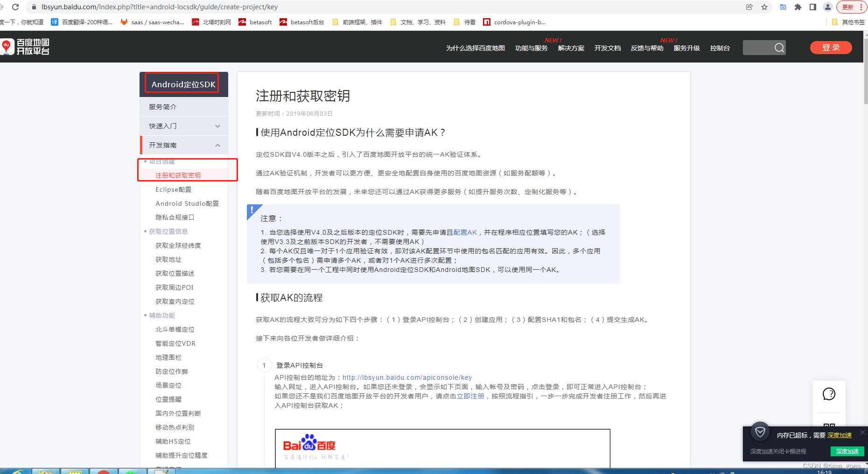Open 反馈与帮助 menu item
Screen dimensions: 868x474
click(647, 48)
